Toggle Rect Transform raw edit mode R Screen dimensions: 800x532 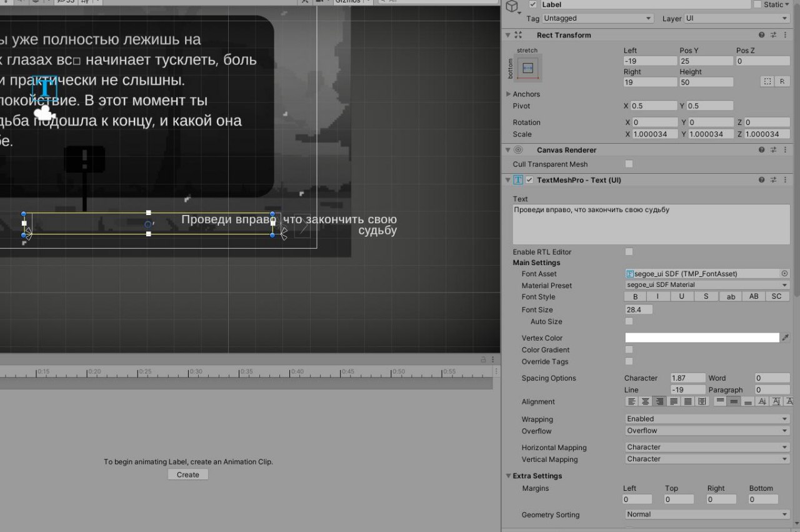(x=782, y=82)
